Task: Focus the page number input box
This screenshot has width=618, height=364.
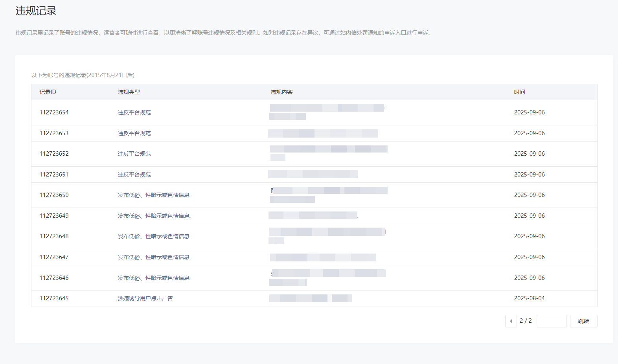Action: tap(551, 321)
